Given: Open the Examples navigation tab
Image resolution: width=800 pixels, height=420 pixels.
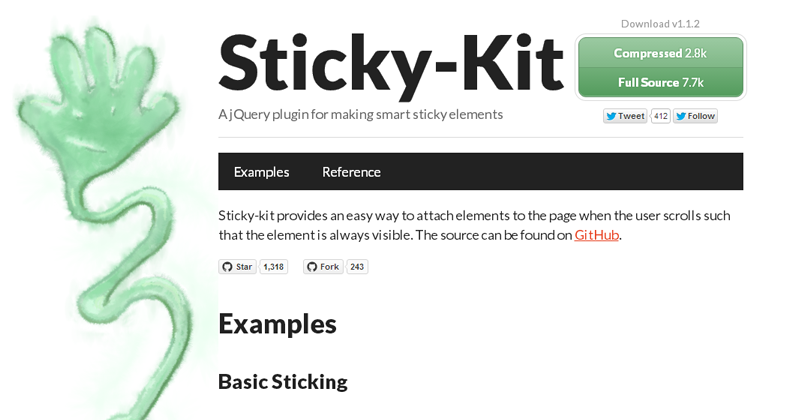Looking at the screenshot, I should 261,172.
